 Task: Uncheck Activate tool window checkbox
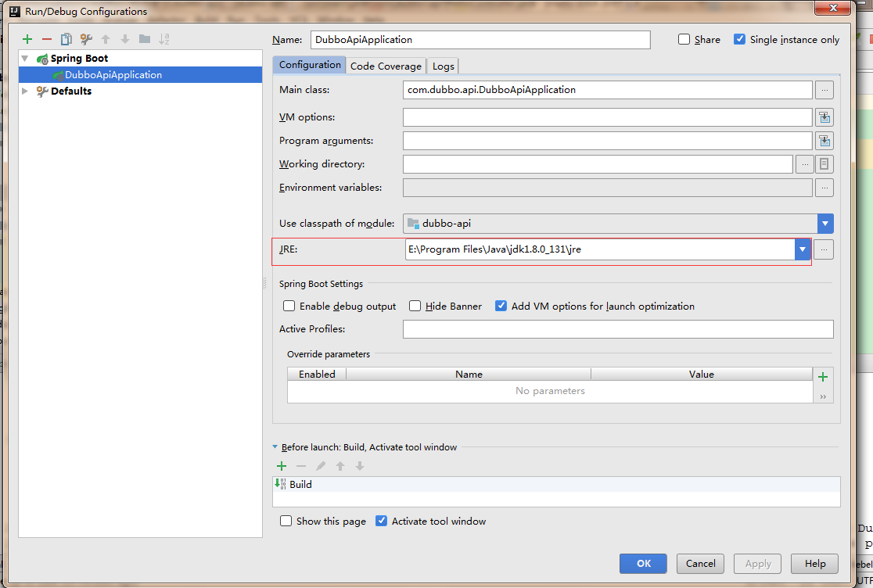[x=382, y=521]
